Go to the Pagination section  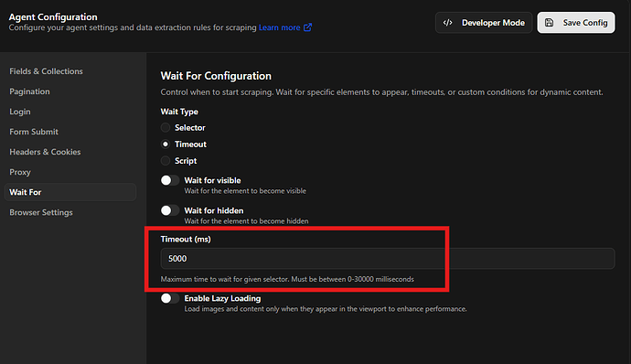point(30,91)
